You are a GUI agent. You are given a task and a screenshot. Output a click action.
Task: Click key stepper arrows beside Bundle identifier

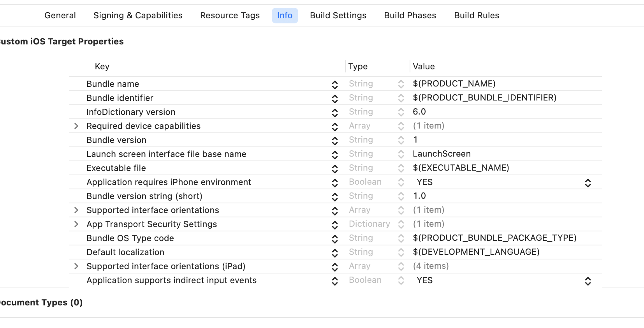point(334,99)
